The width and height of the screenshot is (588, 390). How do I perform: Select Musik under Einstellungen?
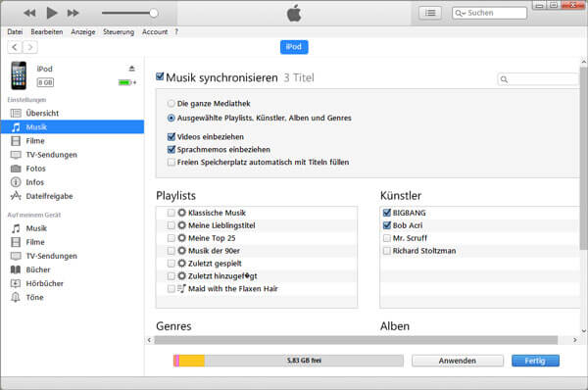pos(72,126)
